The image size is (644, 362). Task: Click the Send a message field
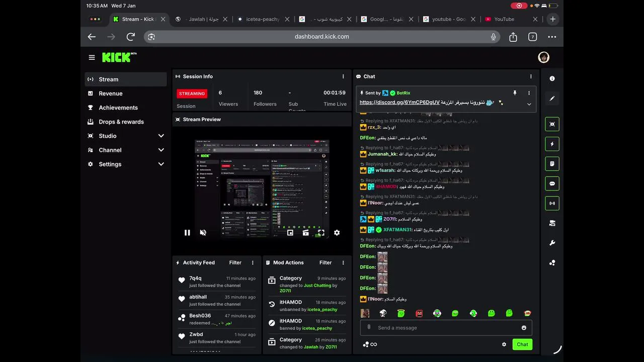(x=446, y=328)
